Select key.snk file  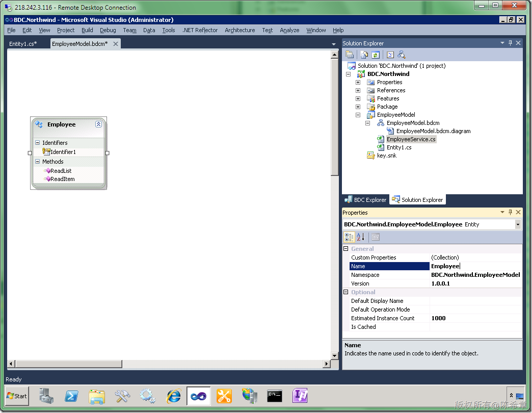[x=386, y=156]
